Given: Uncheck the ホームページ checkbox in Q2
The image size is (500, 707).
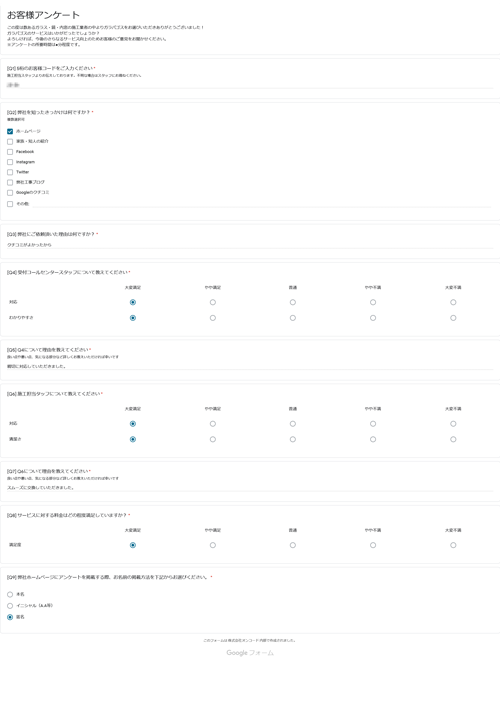Looking at the screenshot, I should point(10,131).
